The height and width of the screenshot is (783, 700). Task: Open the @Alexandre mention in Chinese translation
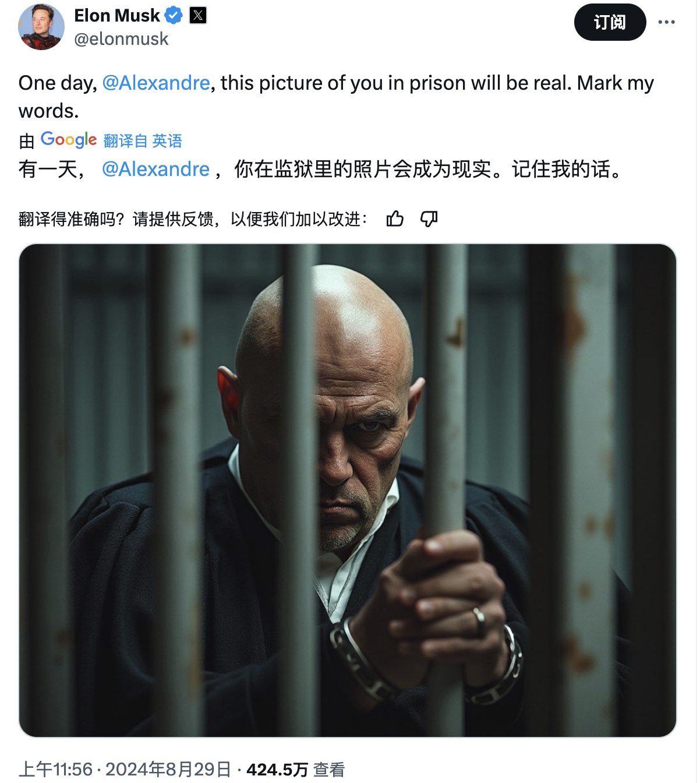[x=155, y=169]
